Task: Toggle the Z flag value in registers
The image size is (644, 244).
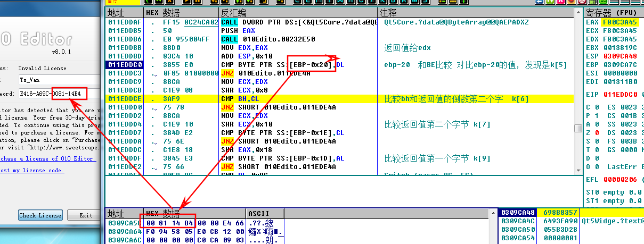Action: (x=596, y=133)
